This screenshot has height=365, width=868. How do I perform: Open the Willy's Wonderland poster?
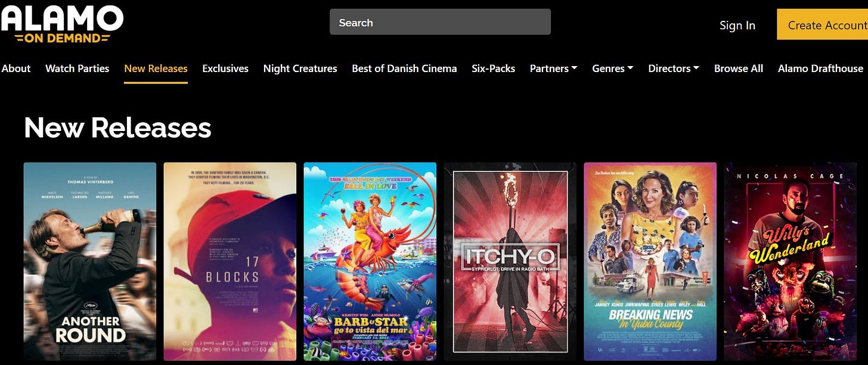pos(790,261)
